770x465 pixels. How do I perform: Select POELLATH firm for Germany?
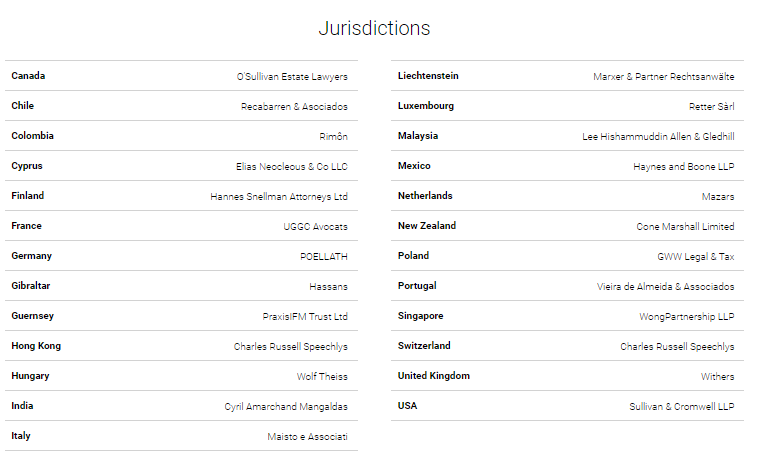click(324, 256)
